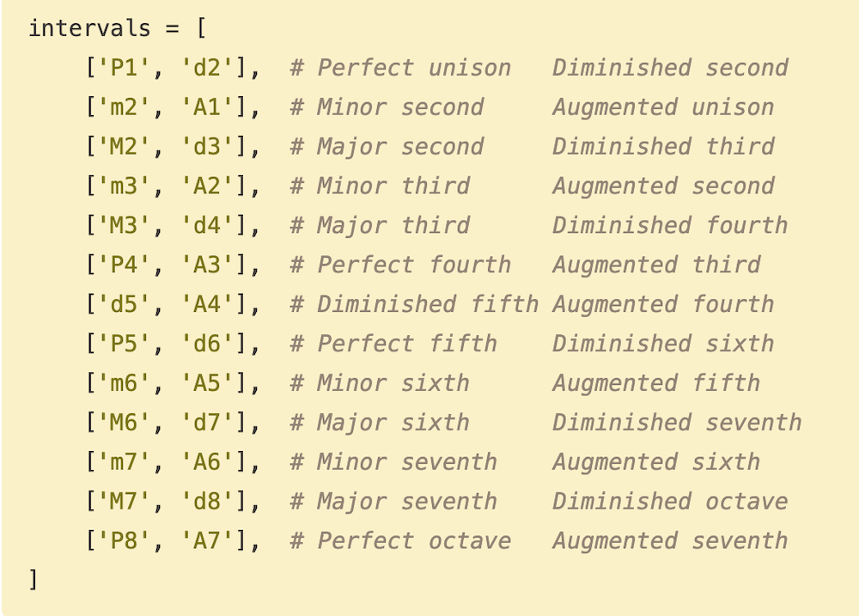Click the 'Diminished fifth' comment text
The width and height of the screenshot is (859, 616).
pyautogui.click(x=428, y=304)
